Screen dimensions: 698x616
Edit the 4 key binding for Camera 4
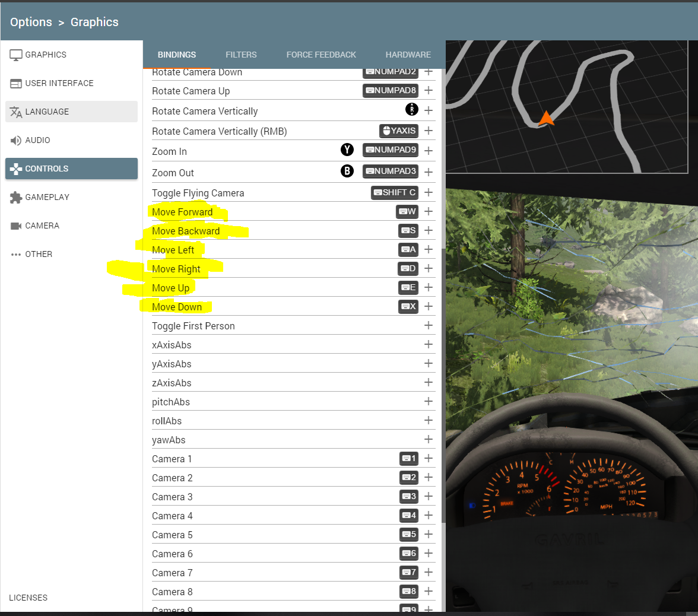tap(408, 515)
